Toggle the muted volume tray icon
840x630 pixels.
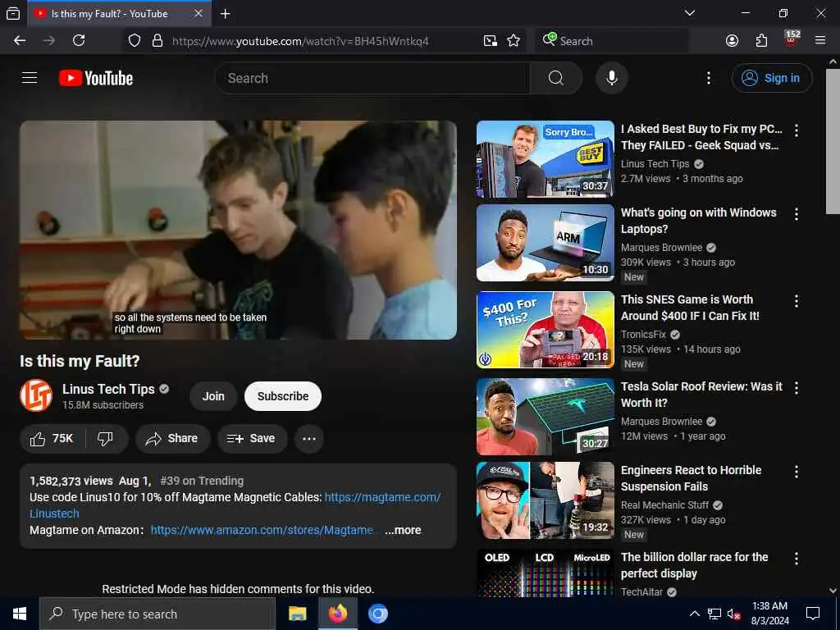(734, 614)
